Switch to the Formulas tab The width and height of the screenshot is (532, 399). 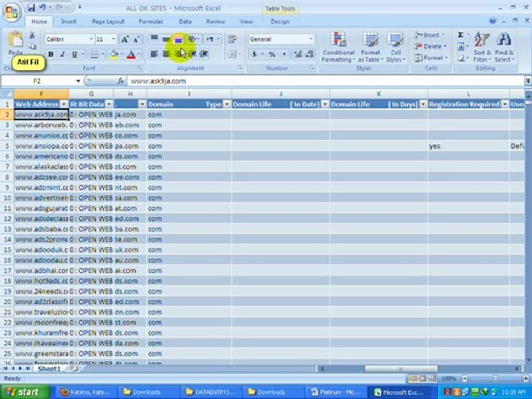[x=151, y=22]
